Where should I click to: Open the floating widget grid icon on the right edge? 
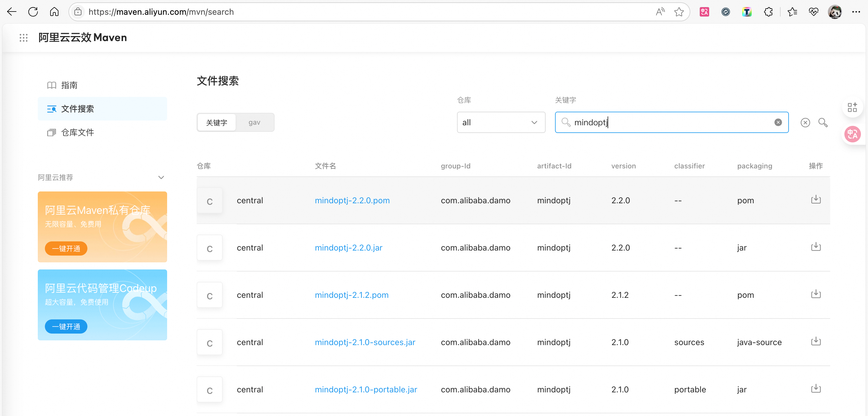click(x=853, y=107)
